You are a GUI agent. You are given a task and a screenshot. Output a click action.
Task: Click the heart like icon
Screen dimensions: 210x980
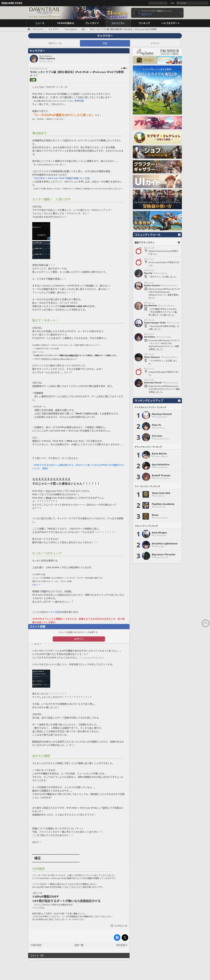click(112, 926)
